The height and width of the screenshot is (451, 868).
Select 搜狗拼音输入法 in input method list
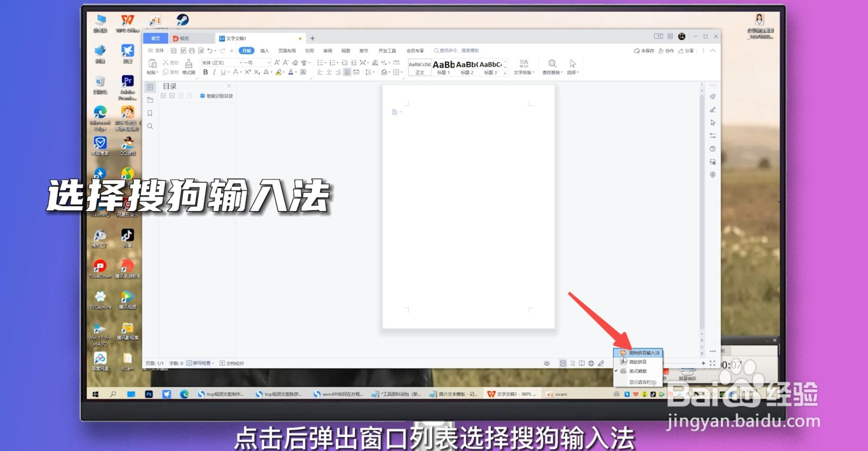639,353
